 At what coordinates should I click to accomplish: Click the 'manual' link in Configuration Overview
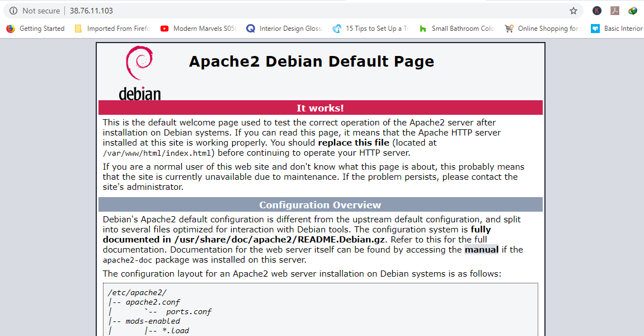[481, 250]
